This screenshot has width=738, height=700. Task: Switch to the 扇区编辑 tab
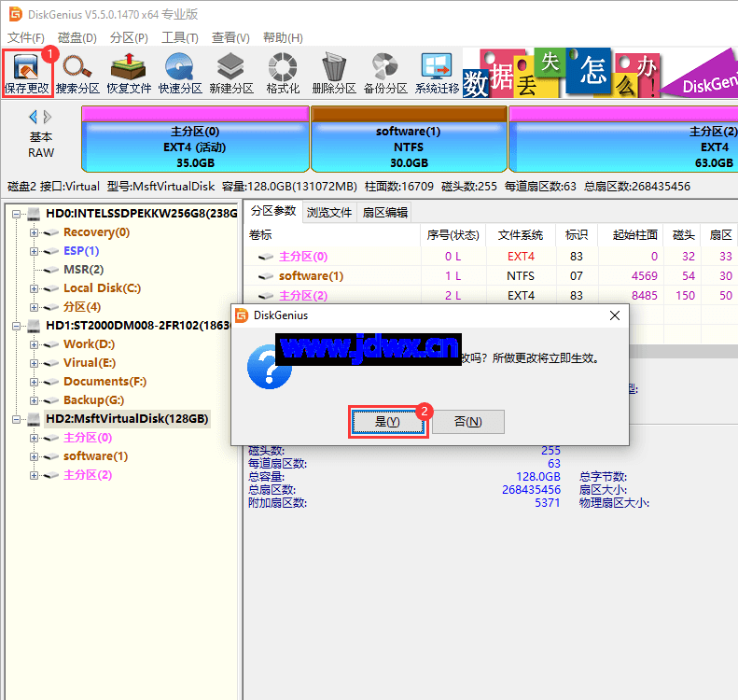[x=384, y=212]
